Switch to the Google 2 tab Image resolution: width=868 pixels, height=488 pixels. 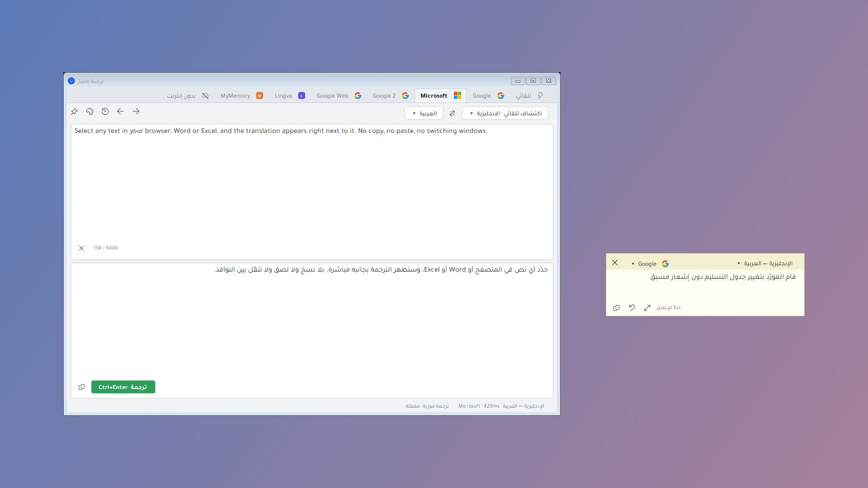391,96
